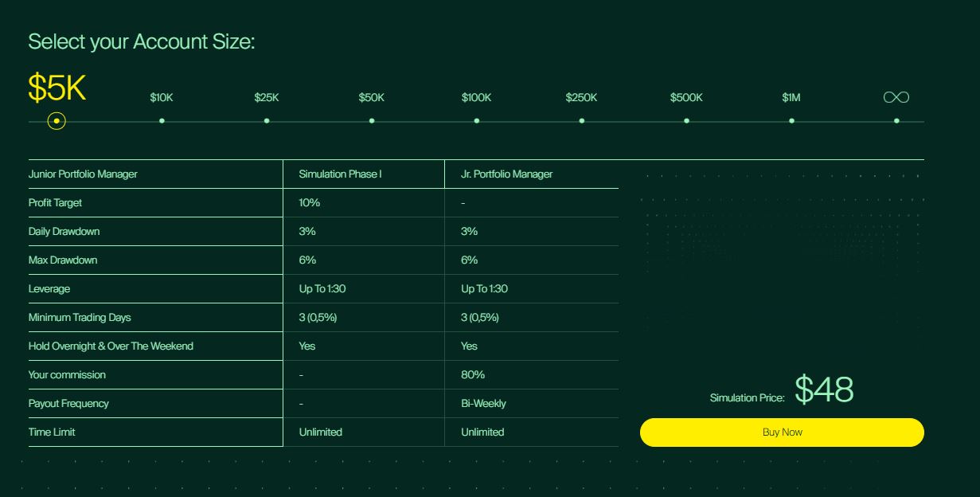The image size is (980, 497).
Task: Click the Simulation Phase I column header
Action: click(340, 174)
